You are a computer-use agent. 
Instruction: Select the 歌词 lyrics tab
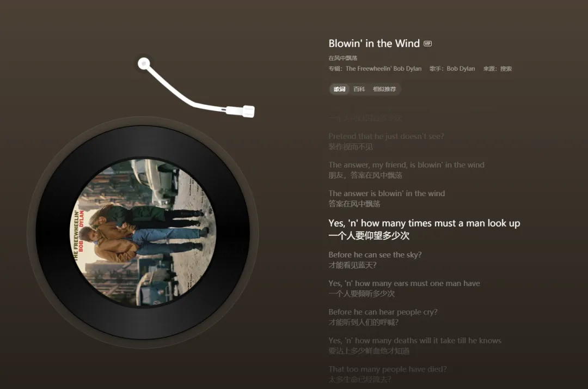tap(340, 89)
